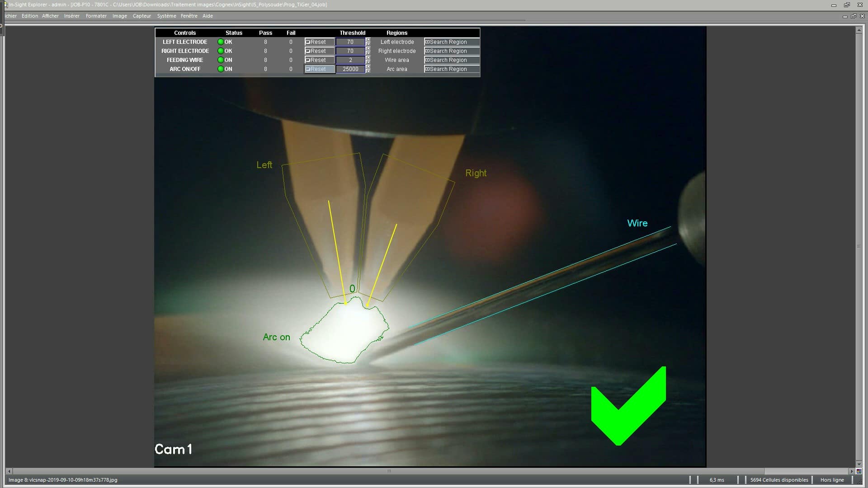Reset the LEFT ELECTRODE counters
Screen dimensions: 868x488
coord(320,42)
